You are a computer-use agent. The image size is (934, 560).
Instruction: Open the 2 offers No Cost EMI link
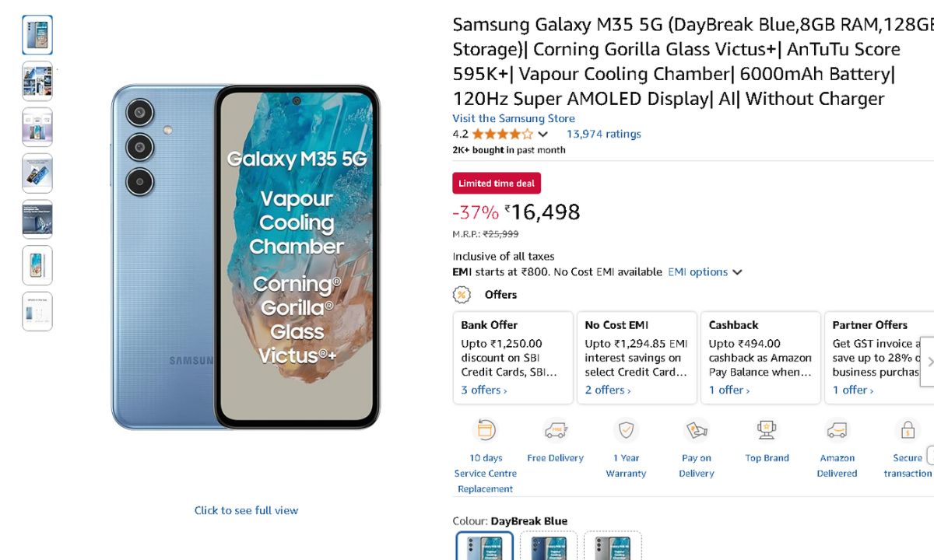click(x=607, y=390)
